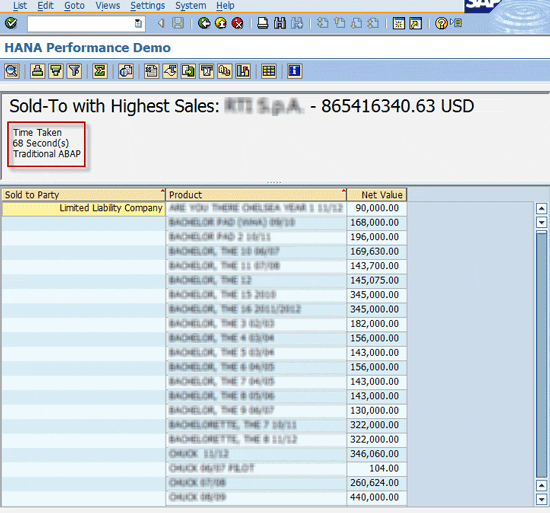Click the green Back arrow icon
The height and width of the screenshot is (513, 550).
coord(204,23)
